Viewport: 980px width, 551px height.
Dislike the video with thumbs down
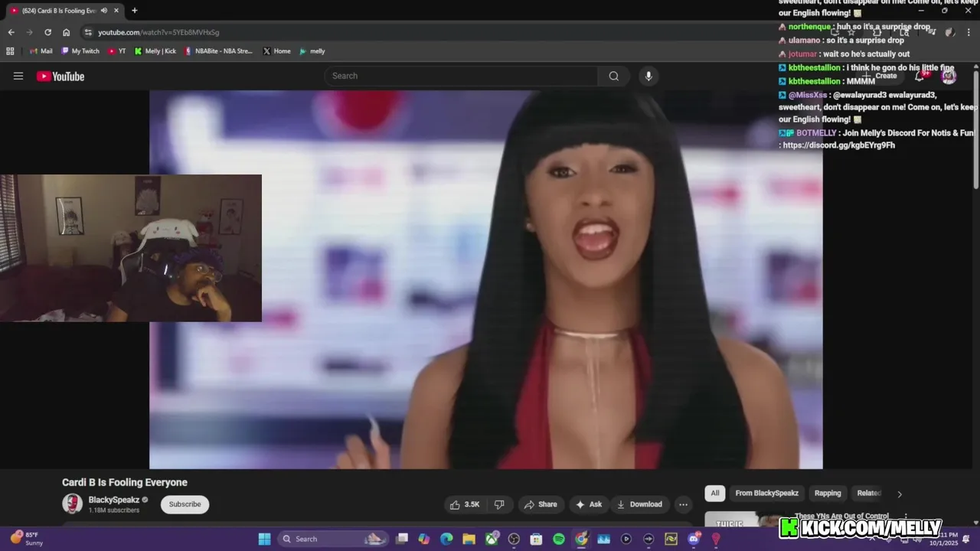tap(499, 504)
